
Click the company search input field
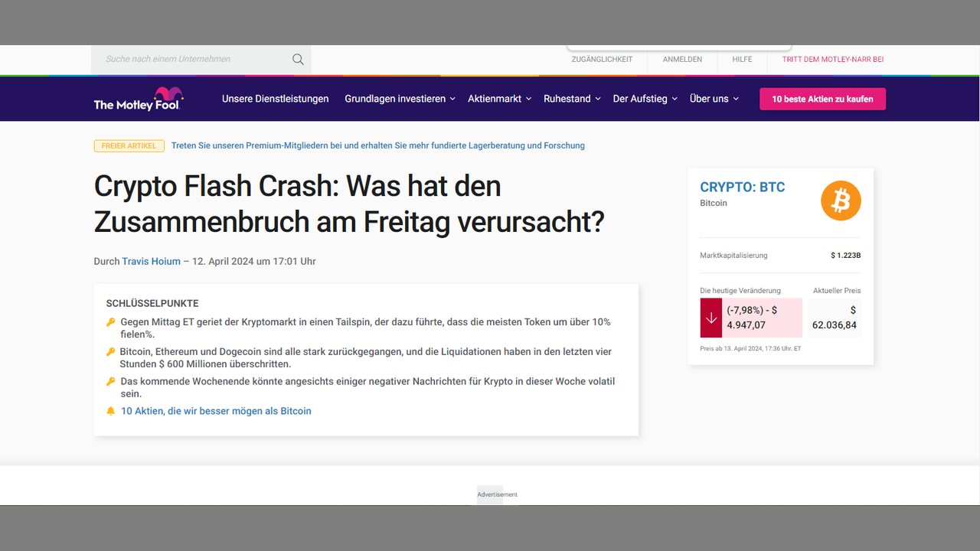tap(191, 60)
